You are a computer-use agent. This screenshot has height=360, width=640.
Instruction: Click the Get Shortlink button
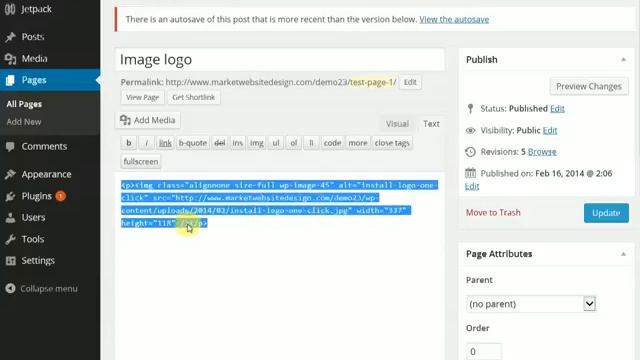pyautogui.click(x=193, y=97)
